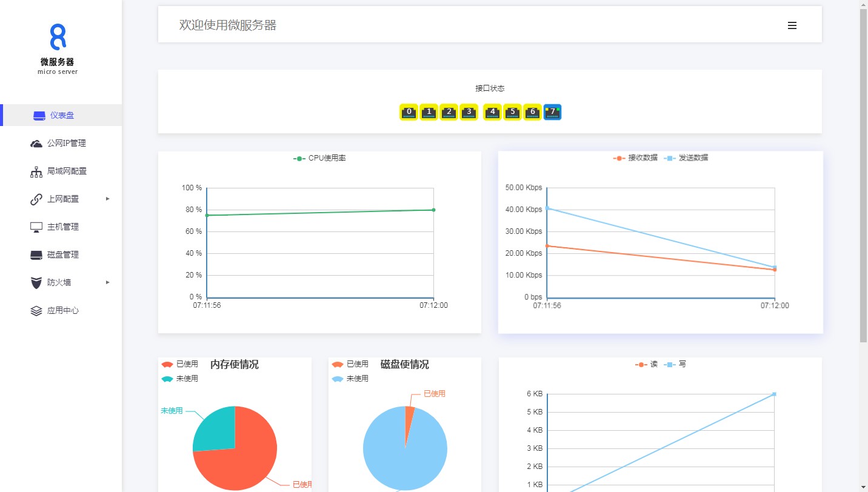Click the monitor icon for 主机管理
Viewport: 868px width, 492px height.
(x=36, y=227)
